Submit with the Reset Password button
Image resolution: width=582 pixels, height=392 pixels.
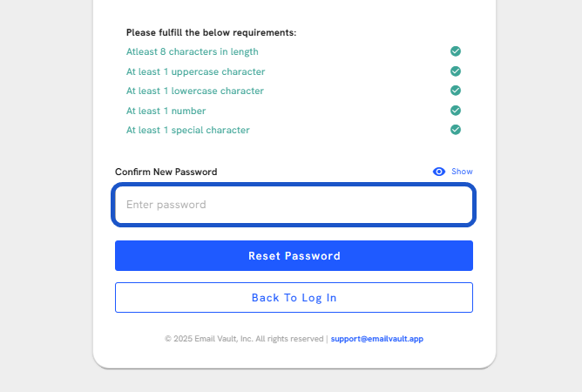(294, 255)
